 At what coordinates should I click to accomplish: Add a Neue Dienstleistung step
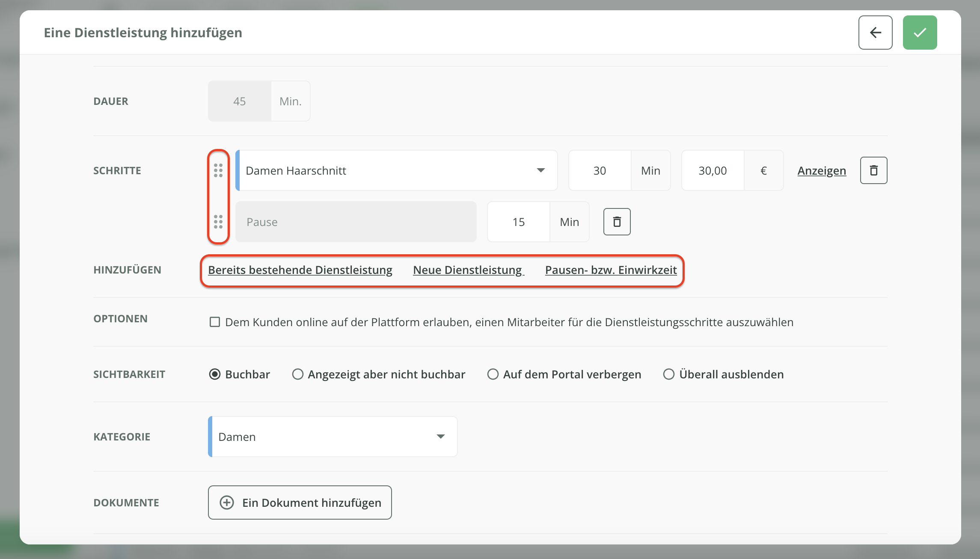click(x=468, y=270)
